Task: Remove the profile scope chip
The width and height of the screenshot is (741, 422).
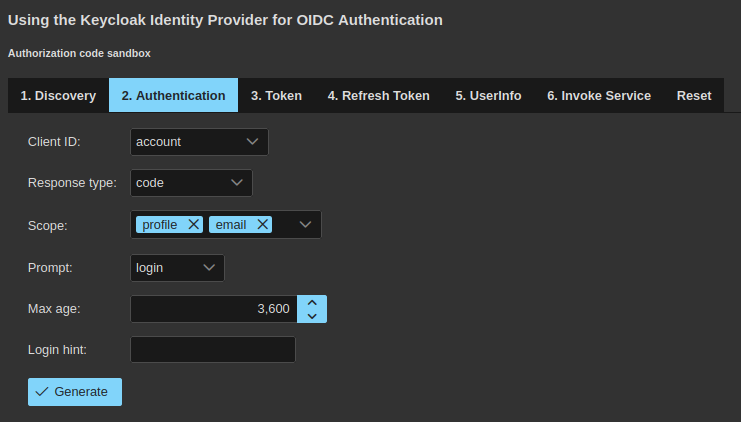Action: [193, 224]
